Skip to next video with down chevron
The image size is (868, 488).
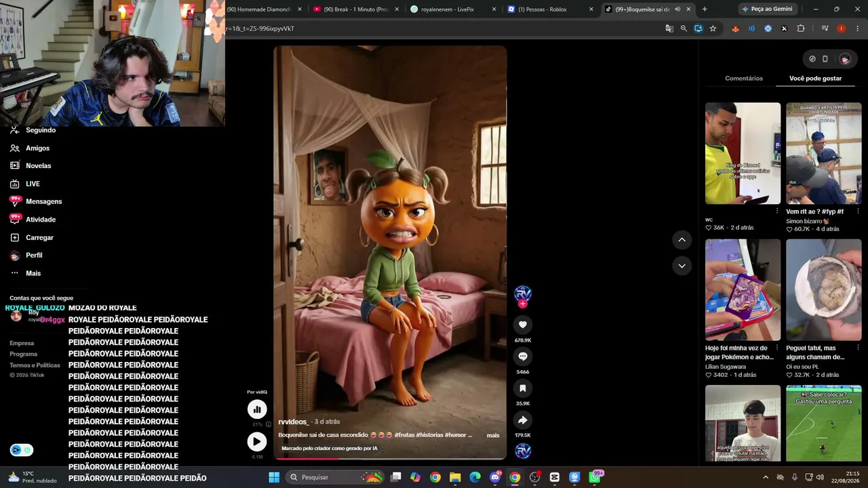[682, 266]
